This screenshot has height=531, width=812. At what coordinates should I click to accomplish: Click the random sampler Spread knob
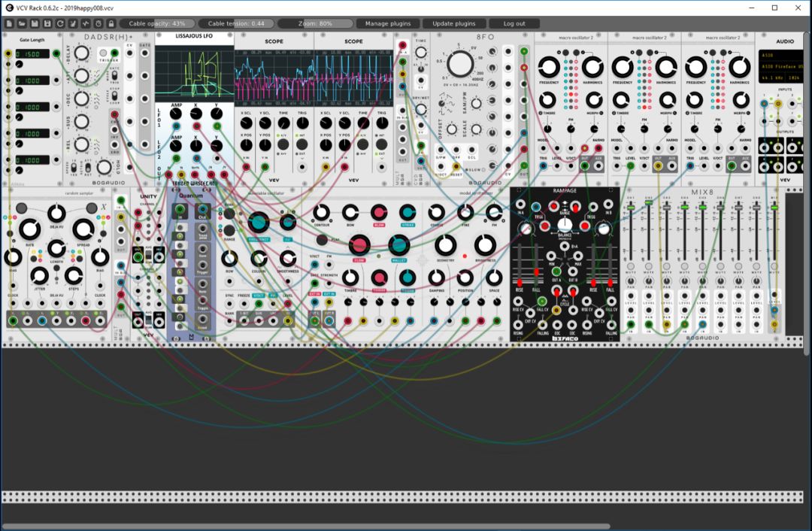point(83,229)
